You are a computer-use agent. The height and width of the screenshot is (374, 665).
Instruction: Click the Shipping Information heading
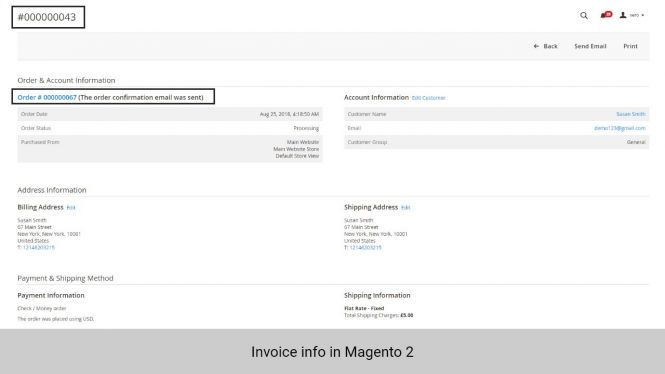pos(377,295)
